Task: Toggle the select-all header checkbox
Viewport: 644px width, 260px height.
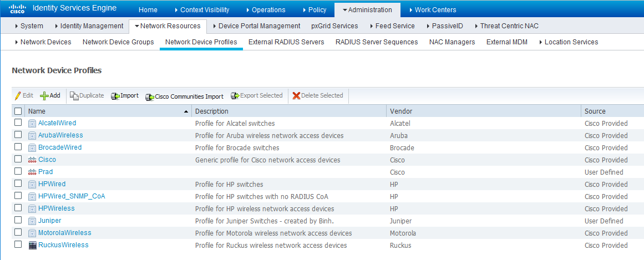Action: (x=18, y=111)
